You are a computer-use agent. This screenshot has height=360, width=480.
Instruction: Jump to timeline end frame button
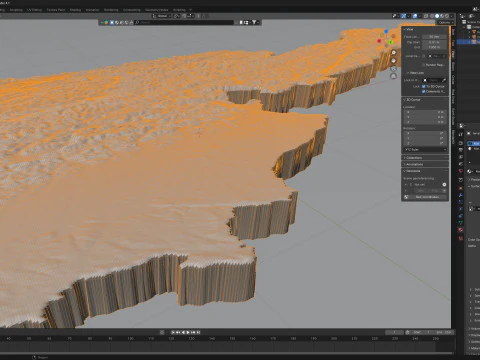pos(198,332)
